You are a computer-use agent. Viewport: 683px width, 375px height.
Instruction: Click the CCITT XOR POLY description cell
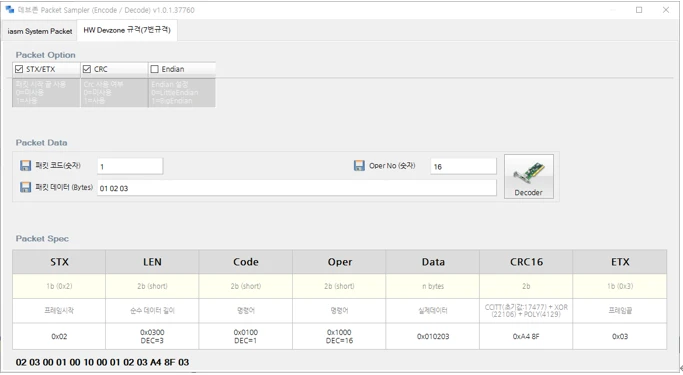526,311
